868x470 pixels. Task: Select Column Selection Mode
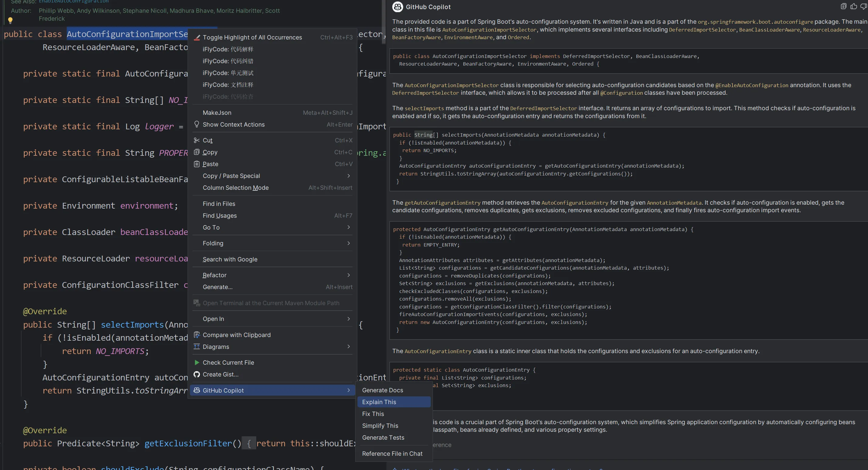(273, 188)
